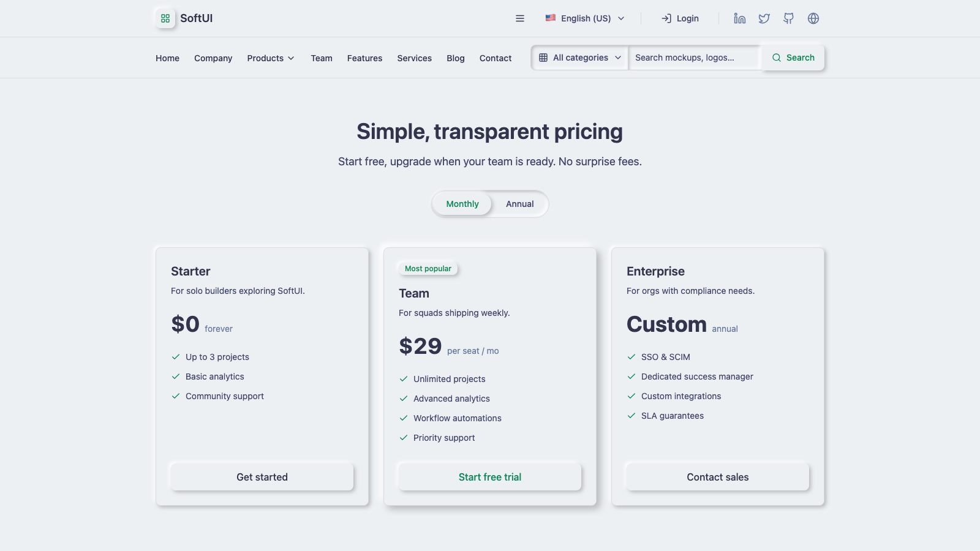Open the LinkedIn profile icon
The width and height of the screenshot is (980, 551).
(740, 18)
